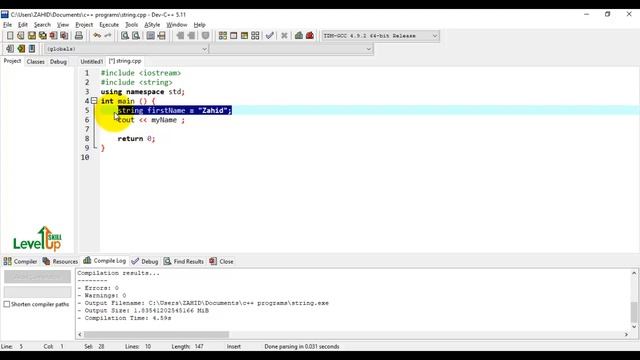Open the Resources bottom panel tab

tap(60, 261)
